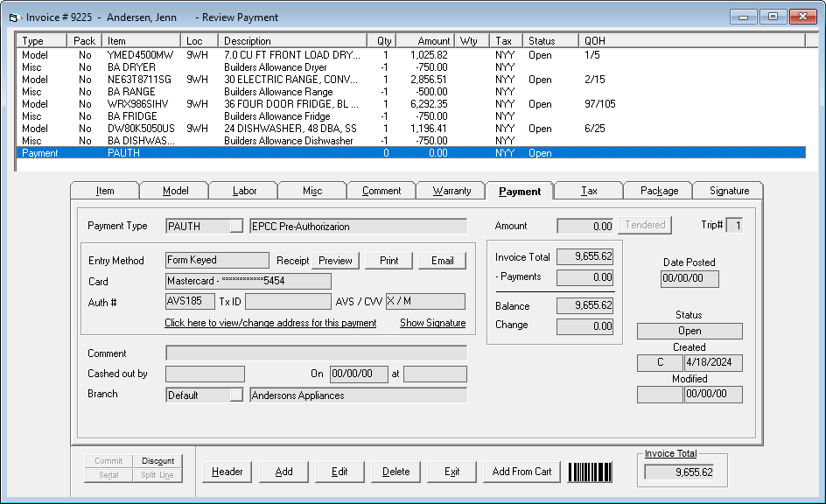The width and height of the screenshot is (826, 504).
Task: Click Add From Cart button
Action: [521, 472]
